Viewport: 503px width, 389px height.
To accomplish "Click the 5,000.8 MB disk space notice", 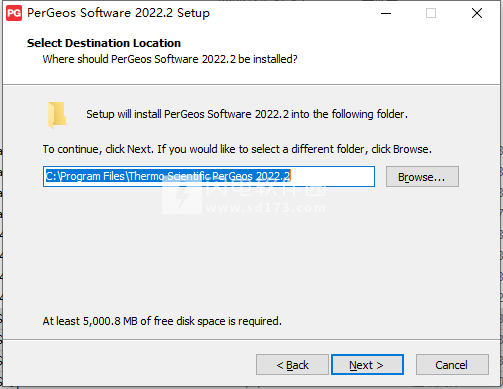I will point(162,321).
